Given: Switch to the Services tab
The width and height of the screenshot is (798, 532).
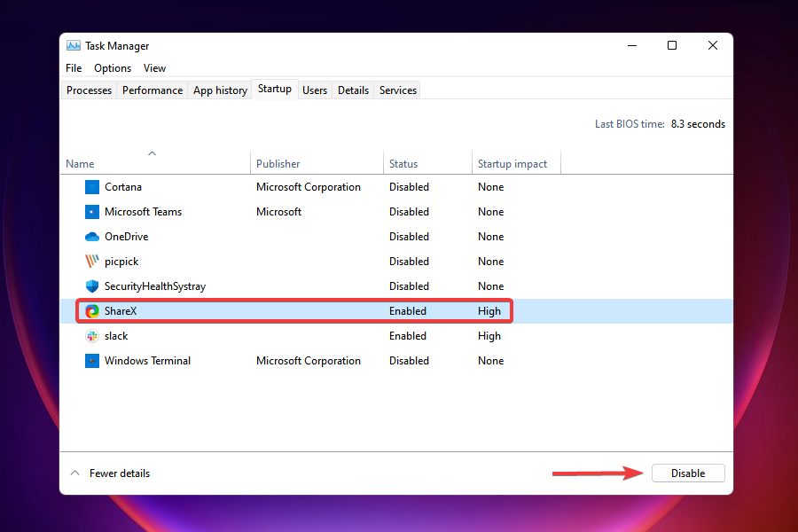Looking at the screenshot, I should [398, 90].
